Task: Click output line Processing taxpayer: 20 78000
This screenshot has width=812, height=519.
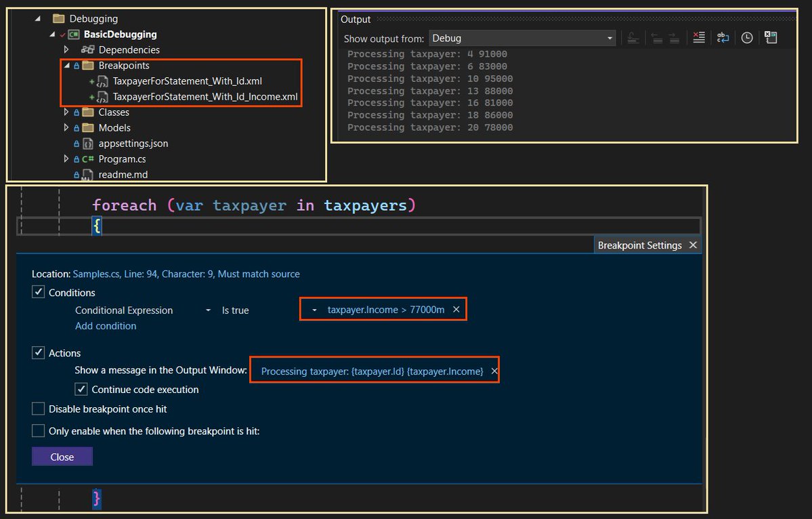Action: 430,127
